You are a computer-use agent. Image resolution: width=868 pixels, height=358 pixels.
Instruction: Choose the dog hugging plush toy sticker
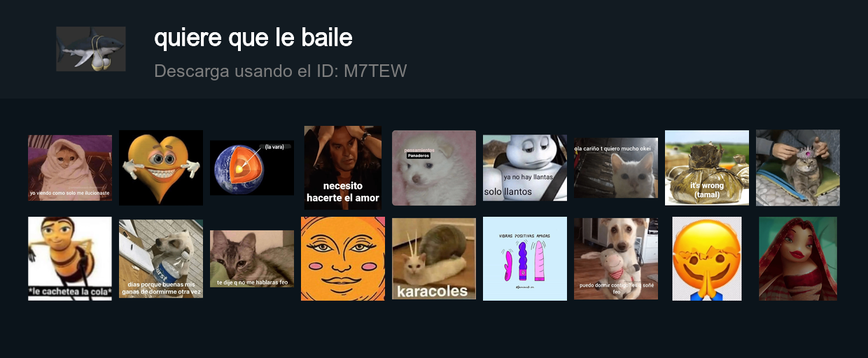point(616,259)
